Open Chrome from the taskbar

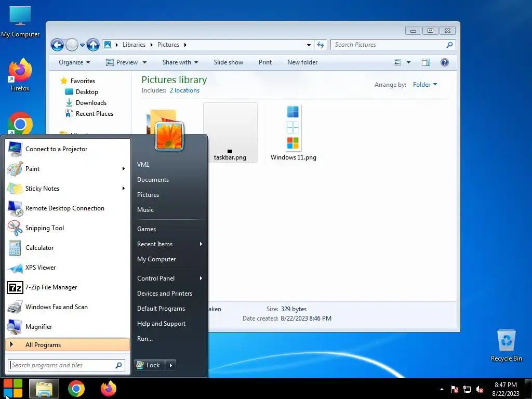[x=76, y=389]
